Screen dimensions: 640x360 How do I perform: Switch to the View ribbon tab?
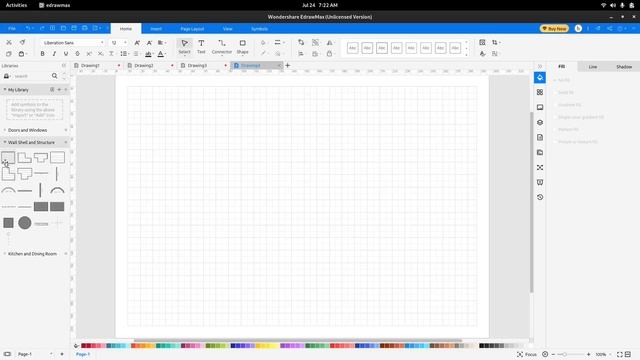(227, 29)
